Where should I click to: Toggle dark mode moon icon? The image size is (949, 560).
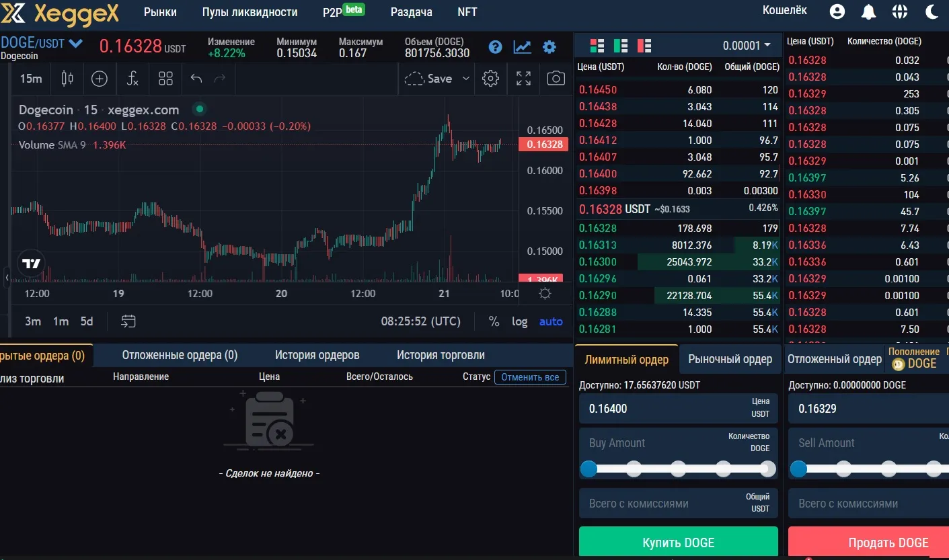pos(932,11)
